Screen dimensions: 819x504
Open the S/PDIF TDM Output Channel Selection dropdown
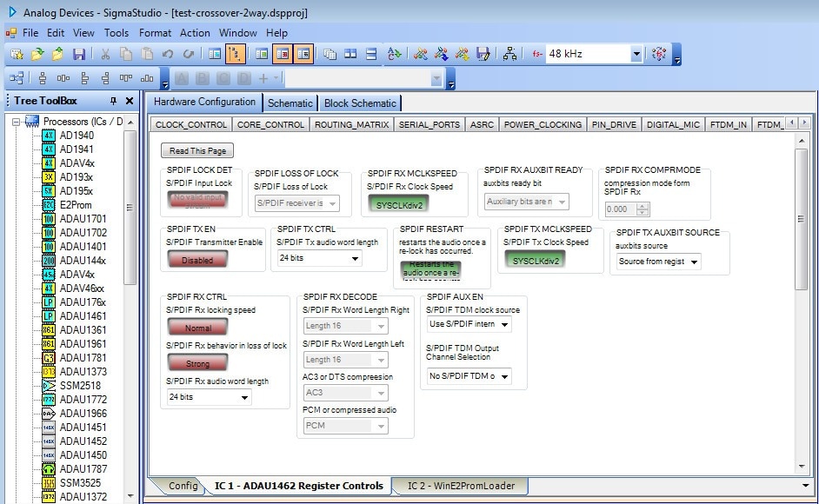point(469,376)
